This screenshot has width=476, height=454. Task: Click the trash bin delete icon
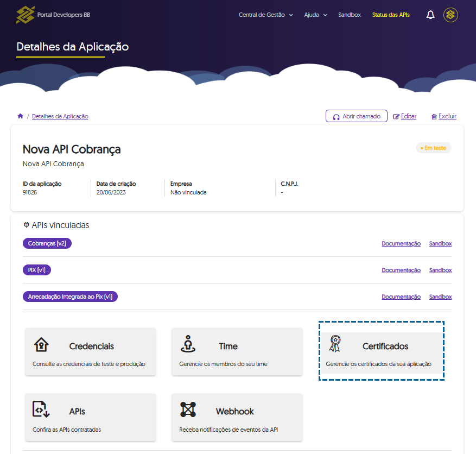pyautogui.click(x=434, y=117)
